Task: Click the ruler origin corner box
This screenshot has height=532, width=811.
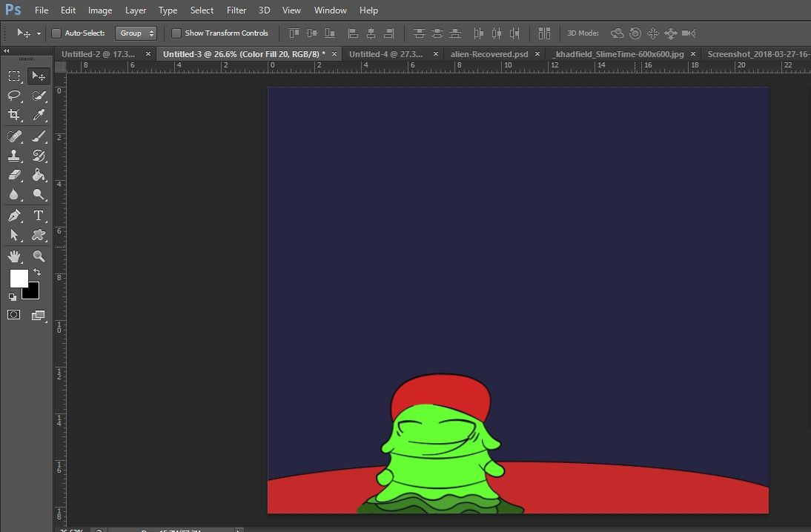Action: [61, 67]
